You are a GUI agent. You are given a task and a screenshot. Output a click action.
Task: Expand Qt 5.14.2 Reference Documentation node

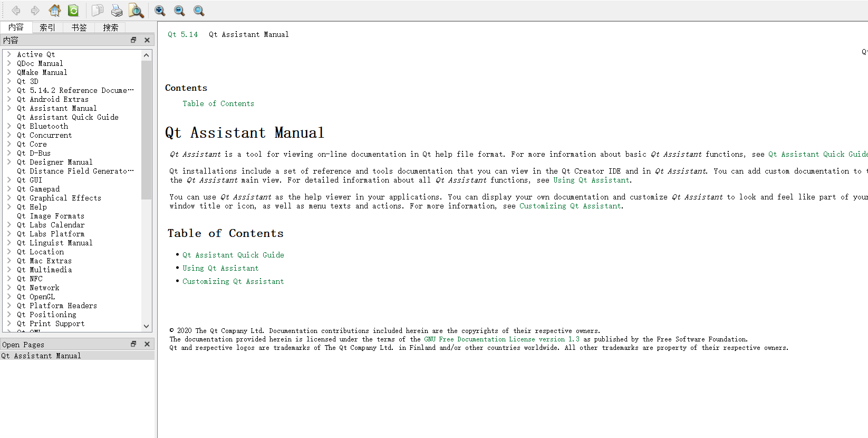(9, 90)
